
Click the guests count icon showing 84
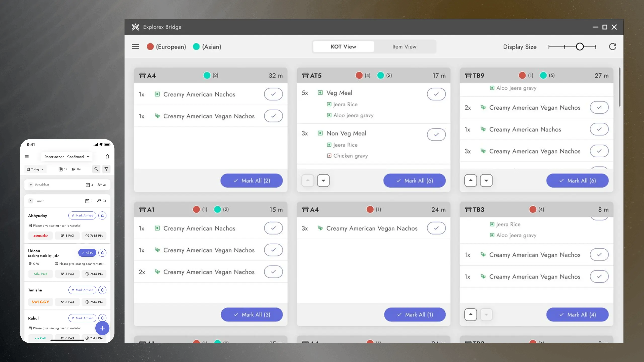coord(74,169)
